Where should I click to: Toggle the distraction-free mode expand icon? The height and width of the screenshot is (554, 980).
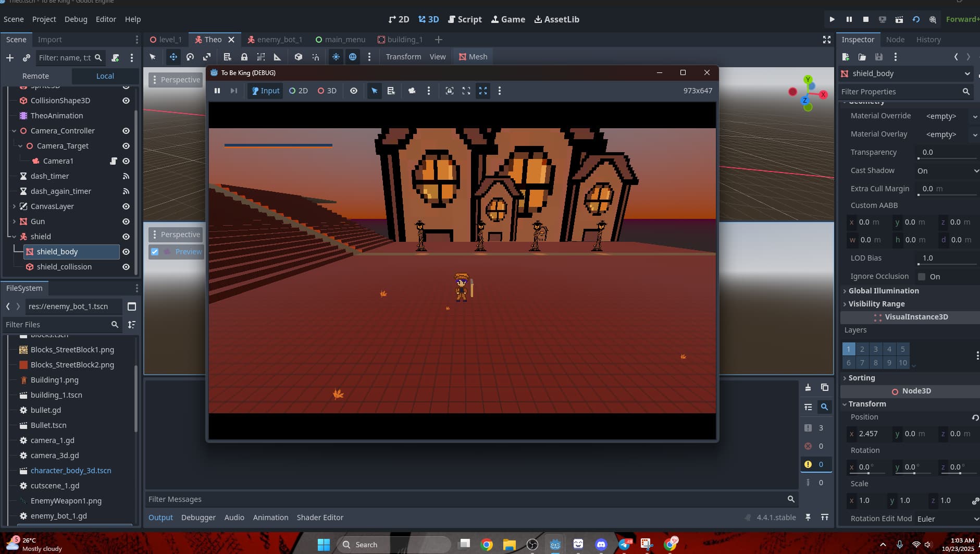826,40
